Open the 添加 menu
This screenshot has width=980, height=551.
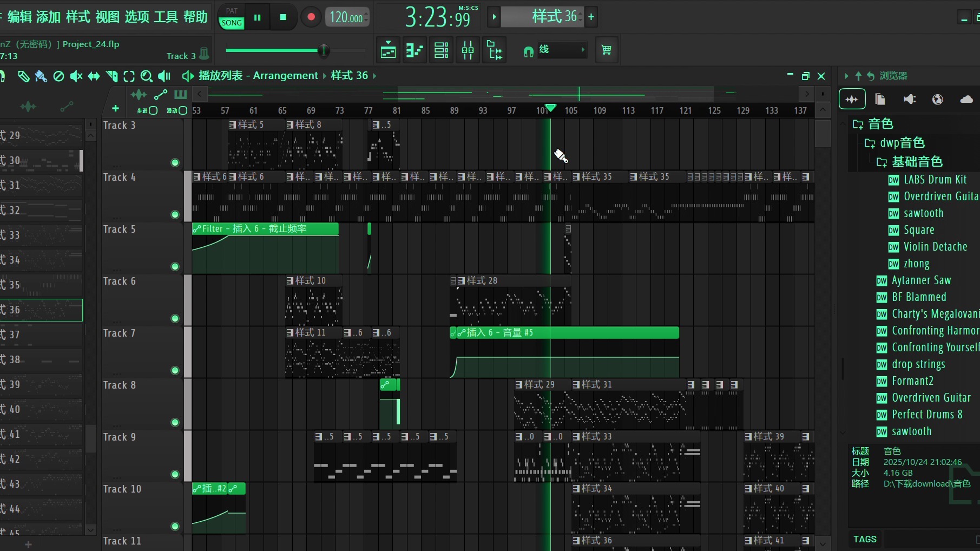[x=49, y=17]
